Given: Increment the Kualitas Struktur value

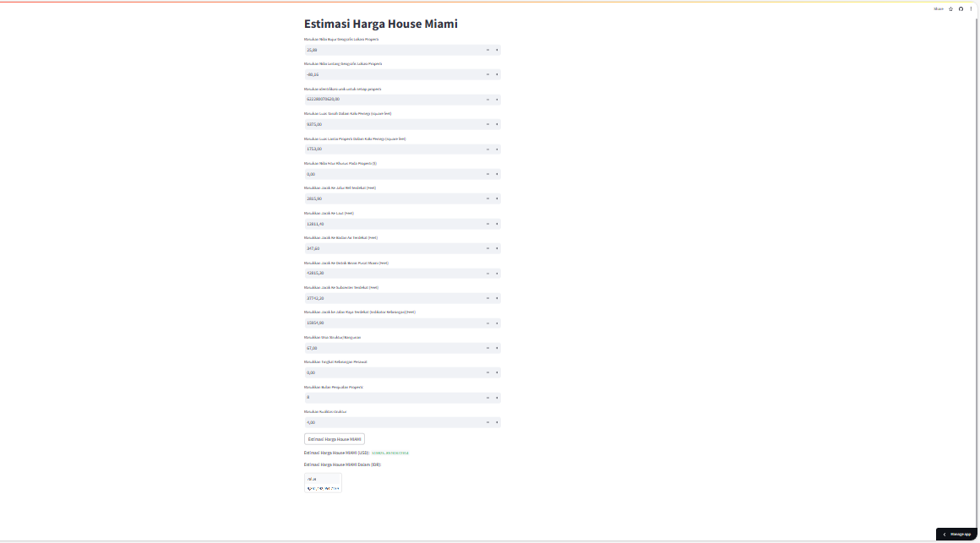Looking at the screenshot, I should tap(497, 421).
